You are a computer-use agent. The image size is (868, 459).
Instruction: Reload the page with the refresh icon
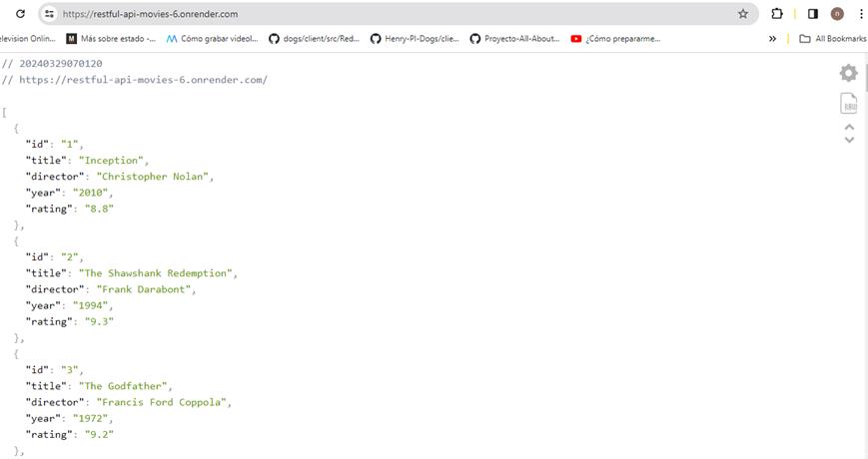coord(21,14)
